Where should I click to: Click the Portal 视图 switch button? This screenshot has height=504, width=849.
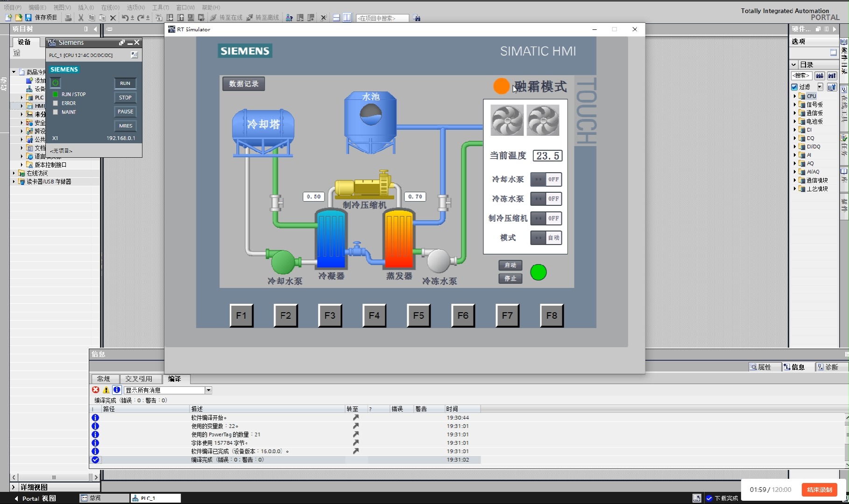coord(35,498)
